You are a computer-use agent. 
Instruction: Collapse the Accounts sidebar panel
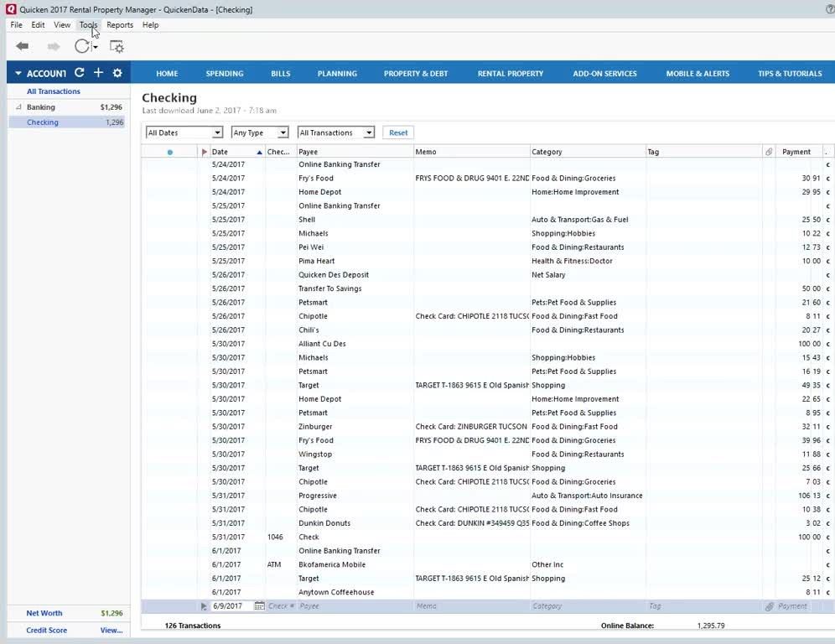pos(18,73)
